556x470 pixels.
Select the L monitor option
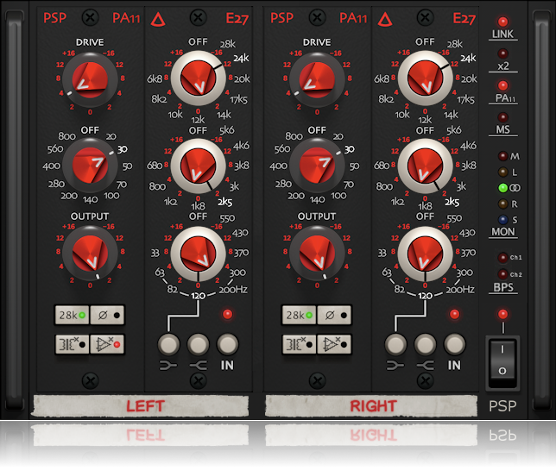[x=502, y=172]
